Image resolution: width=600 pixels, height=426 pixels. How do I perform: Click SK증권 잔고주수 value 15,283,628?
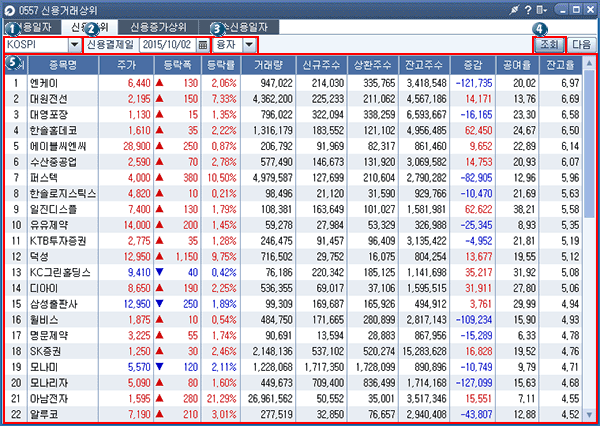[x=424, y=351]
